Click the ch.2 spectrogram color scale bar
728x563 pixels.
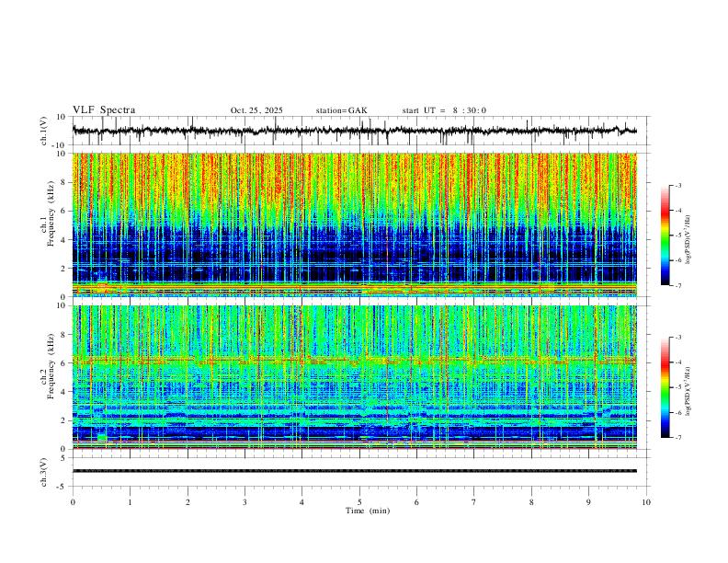tap(665, 387)
